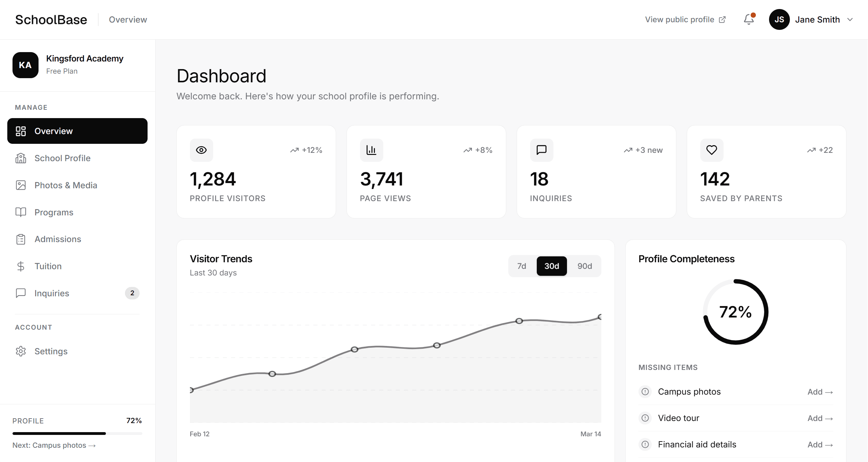This screenshot has width=868, height=462.
Task: Select the Tuition dollar icon
Action: coord(21,266)
